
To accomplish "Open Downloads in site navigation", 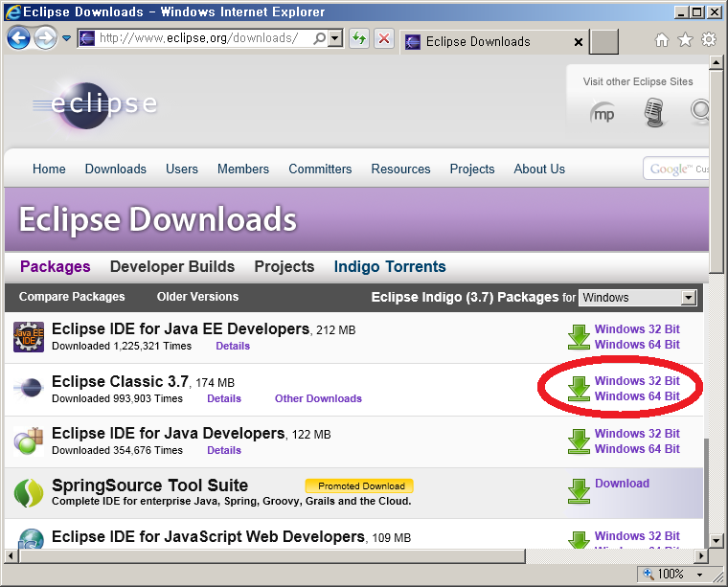I will point(116,169).
